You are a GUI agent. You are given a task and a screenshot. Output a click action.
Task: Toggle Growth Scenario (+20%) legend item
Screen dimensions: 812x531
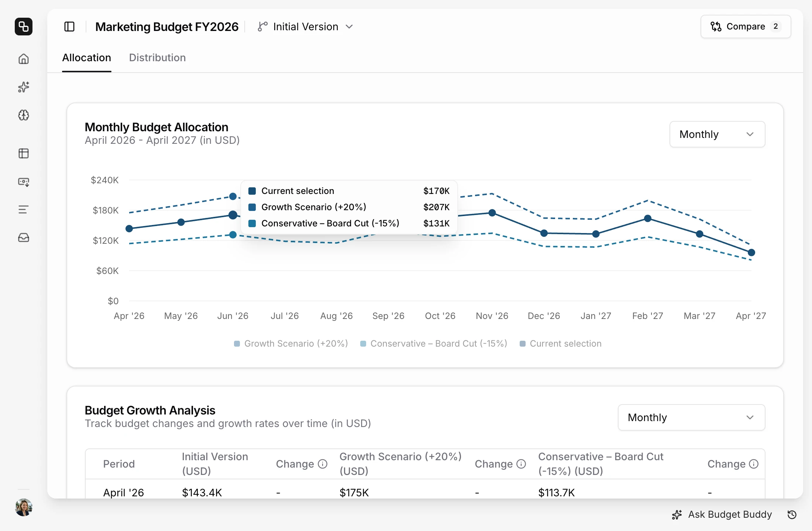[291, 344]
